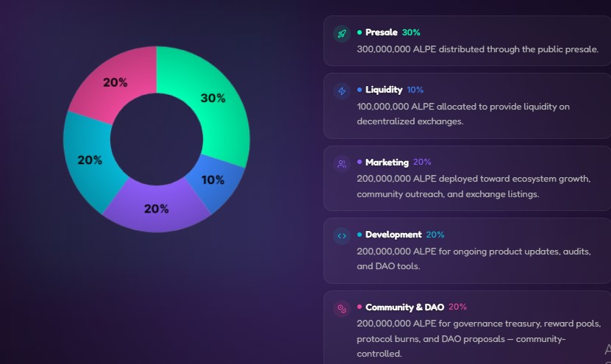Click the Liquidity lightning bolt icon
611x364 pixels.
click(x=341, y=90)
